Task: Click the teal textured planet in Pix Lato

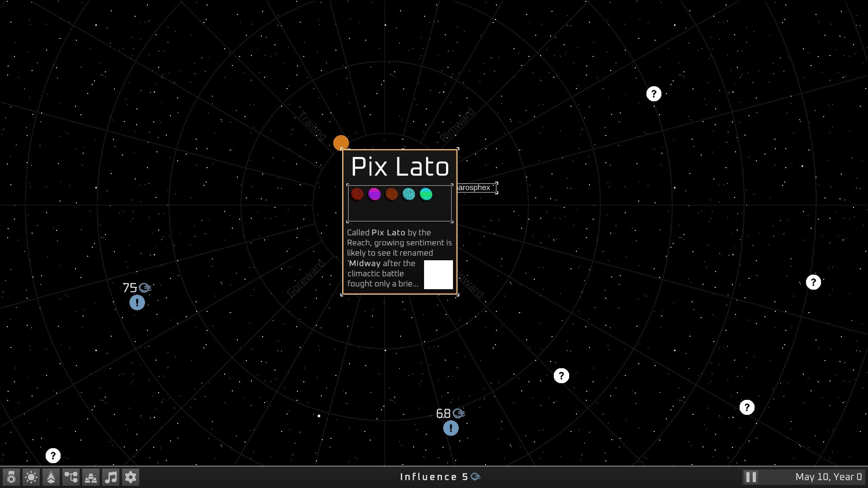Action: tap(409, 194)
